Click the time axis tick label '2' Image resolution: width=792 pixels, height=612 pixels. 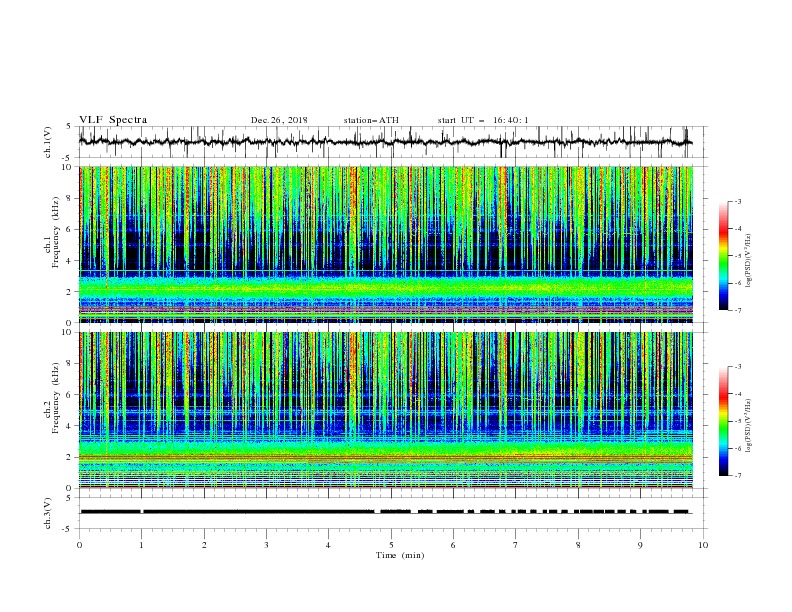point(204,545)
